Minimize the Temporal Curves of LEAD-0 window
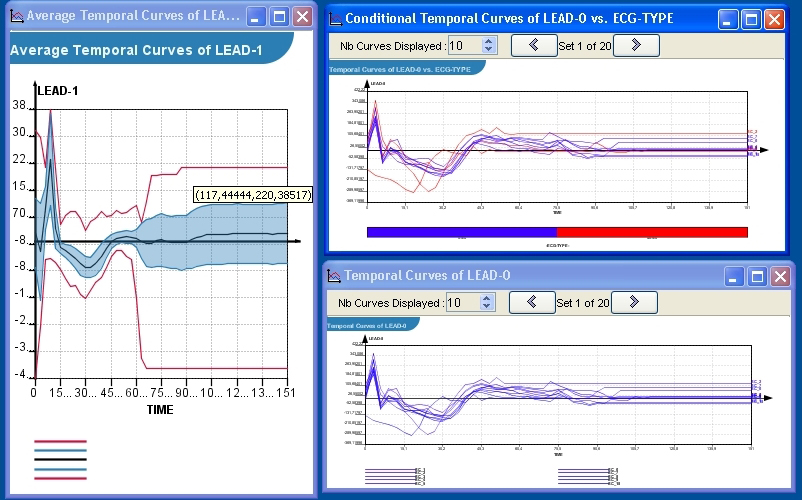Screen dimensions: 802x500 [x=733, y=277]
